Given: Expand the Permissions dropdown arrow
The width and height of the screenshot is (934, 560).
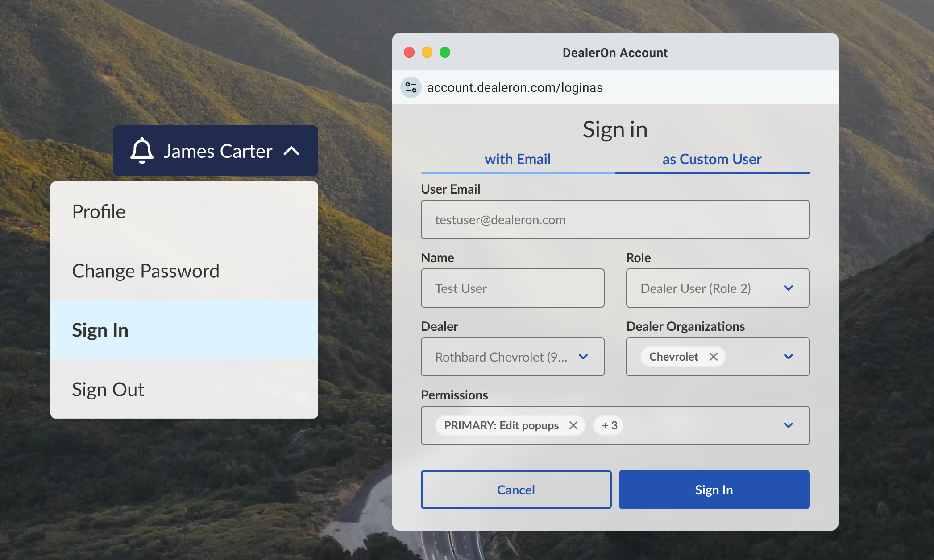Looking at the screenshot, I should click(789, 425).
